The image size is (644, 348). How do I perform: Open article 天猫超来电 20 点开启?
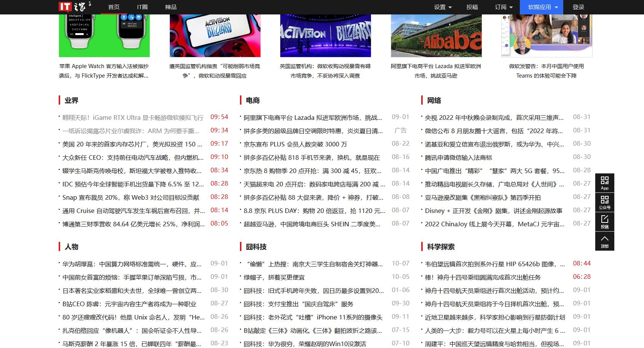pos(315,184)
